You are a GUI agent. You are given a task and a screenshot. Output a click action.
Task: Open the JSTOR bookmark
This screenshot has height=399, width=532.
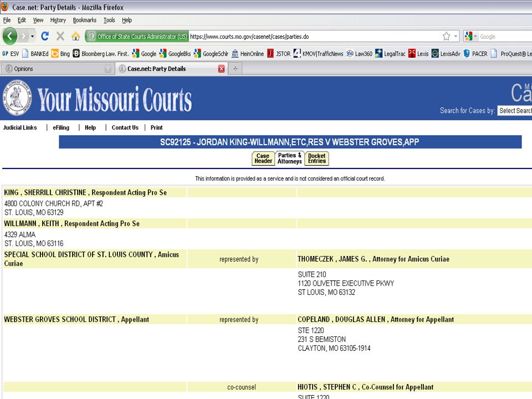click(279, 54)
